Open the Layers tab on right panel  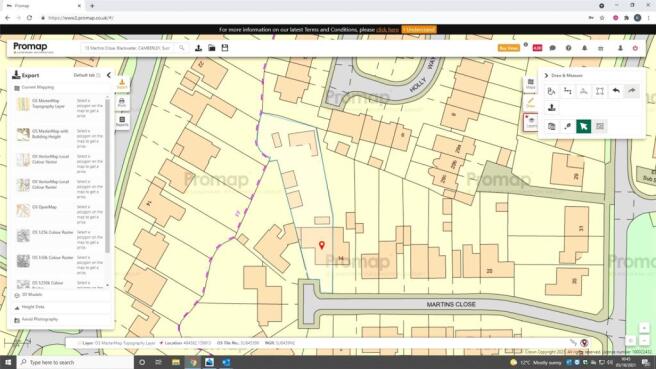tap(531, 122)
